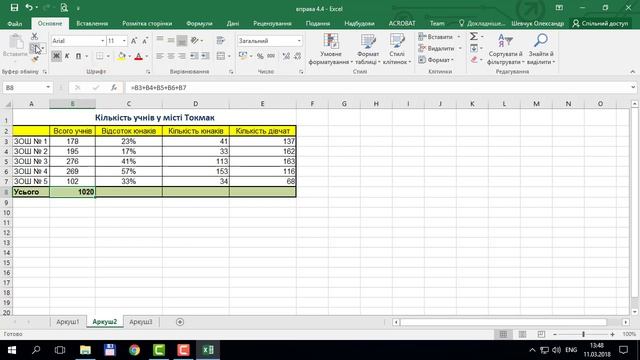
Task: Change the text orientation
Action: (195, 40)
